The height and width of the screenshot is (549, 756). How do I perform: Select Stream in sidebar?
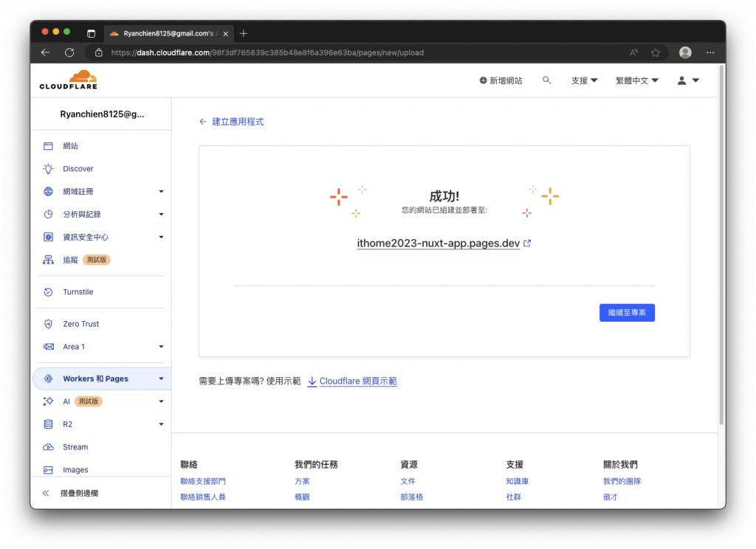75,447
